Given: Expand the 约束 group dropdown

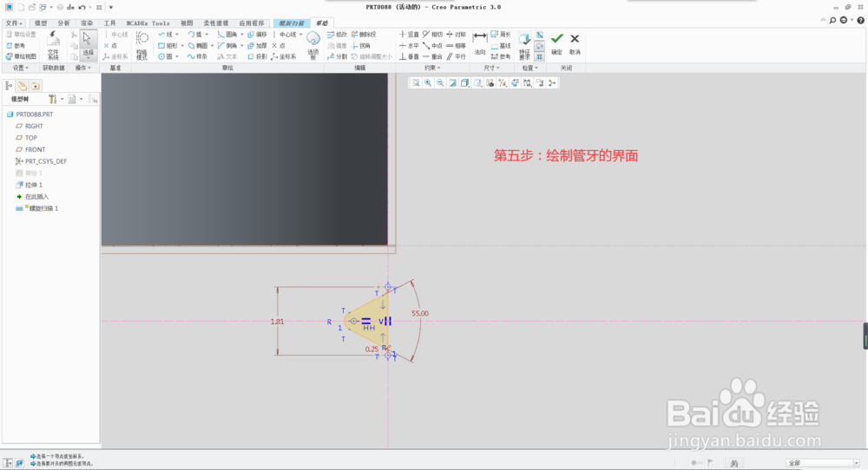Looking at the screenshot, I should [x=432, y=68].
